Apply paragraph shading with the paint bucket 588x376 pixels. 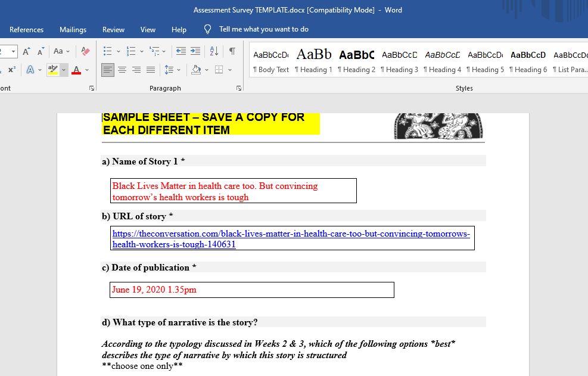196,70
